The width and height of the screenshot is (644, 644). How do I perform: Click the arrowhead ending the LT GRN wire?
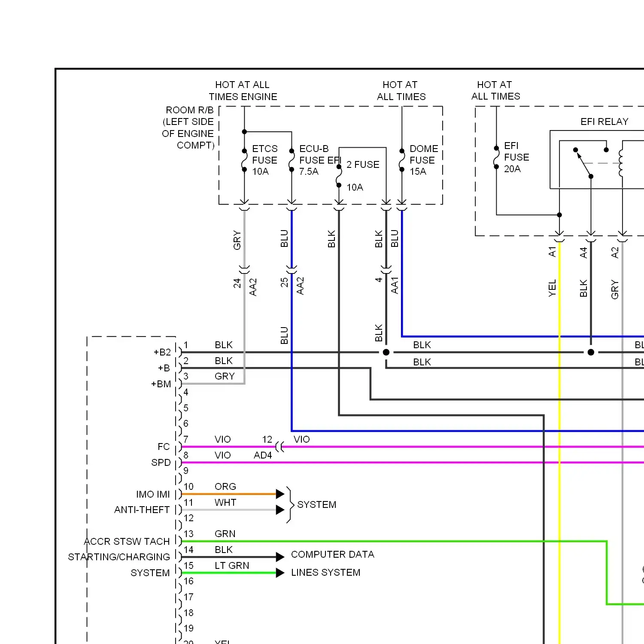280,573
